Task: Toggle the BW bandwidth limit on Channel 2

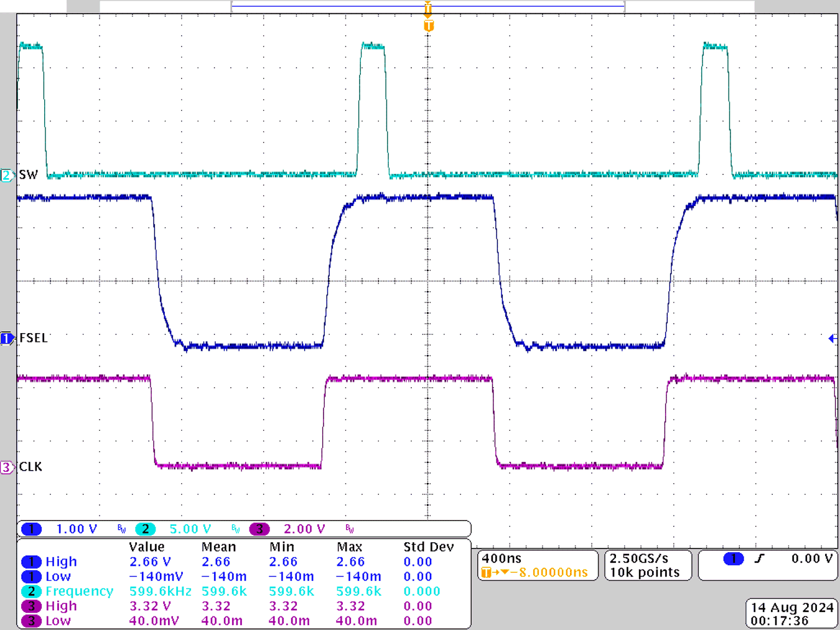Action: [234, 529]
